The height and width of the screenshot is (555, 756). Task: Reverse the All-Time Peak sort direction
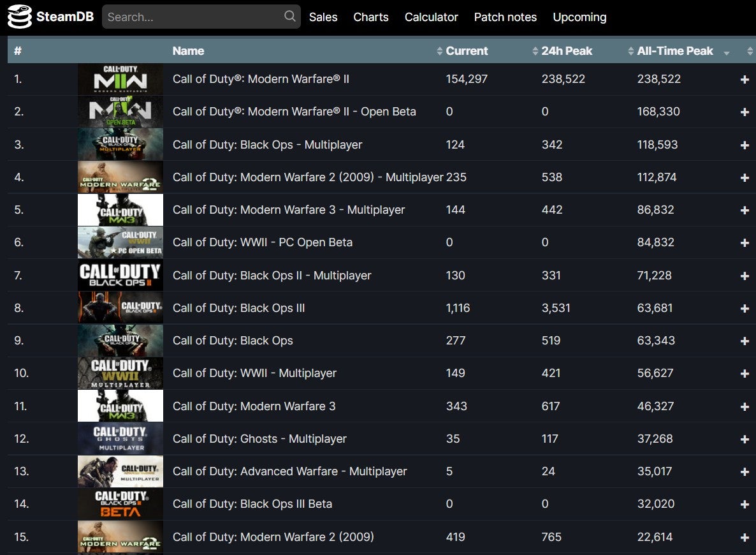(x=726, y=52)
